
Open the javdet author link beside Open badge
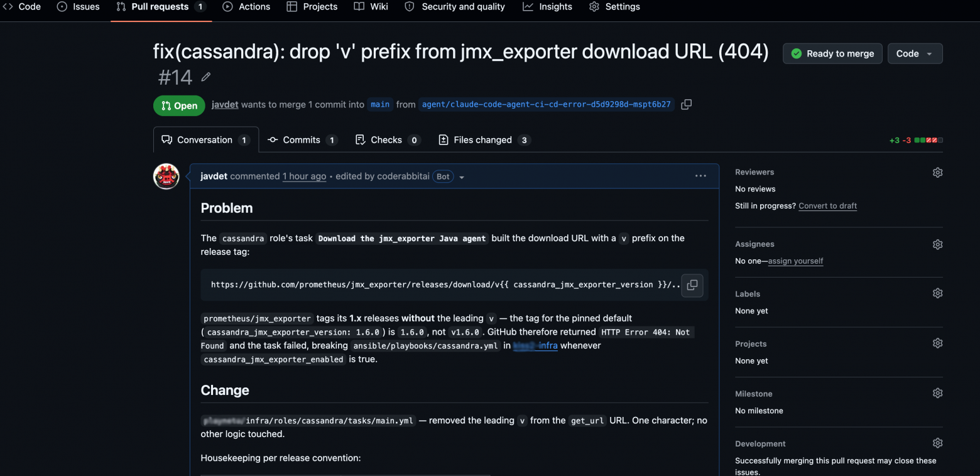(225, 105)
